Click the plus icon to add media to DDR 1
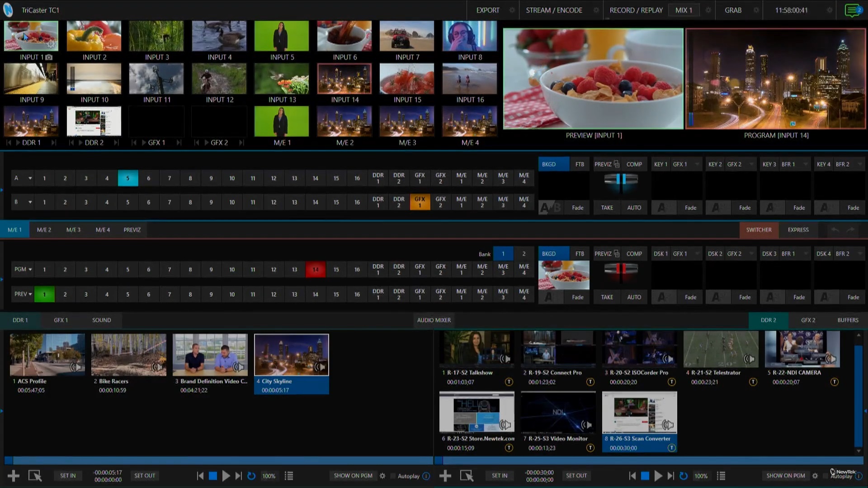The image size is (868, 488). coord(14,476)
